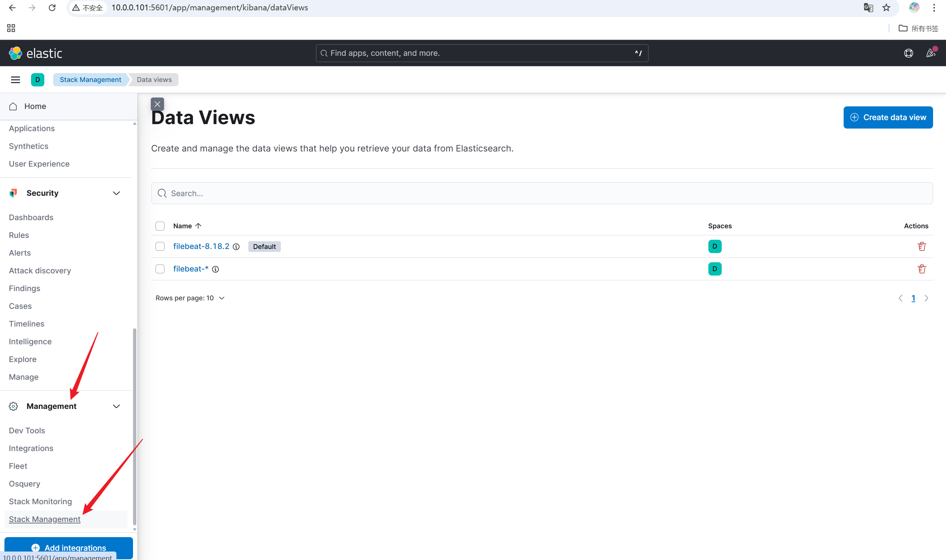Go to Stack Management breadcrumb

coord(90,80)
